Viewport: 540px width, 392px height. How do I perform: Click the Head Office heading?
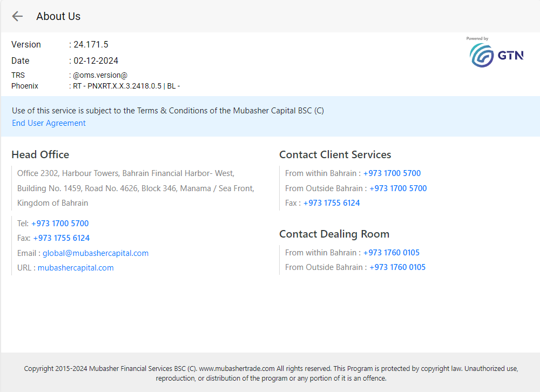(x=40, y=154)
